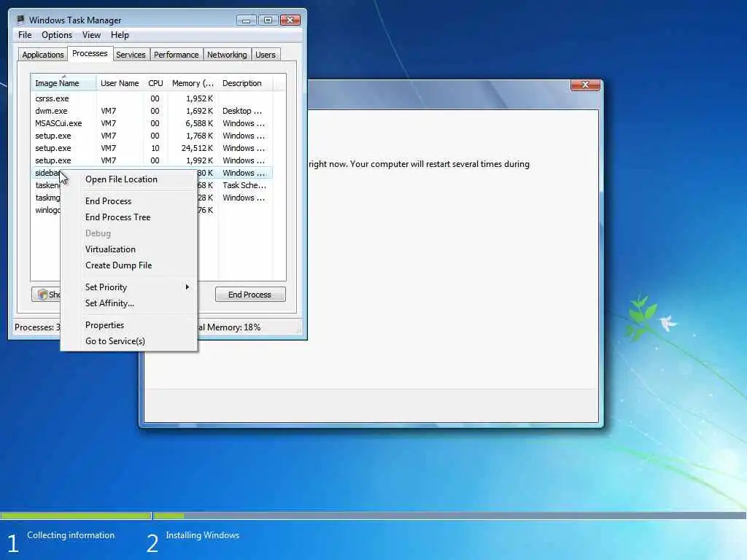Switch to the Services tab
Viewport: 747px width, 560px height.
click(131, 55)
